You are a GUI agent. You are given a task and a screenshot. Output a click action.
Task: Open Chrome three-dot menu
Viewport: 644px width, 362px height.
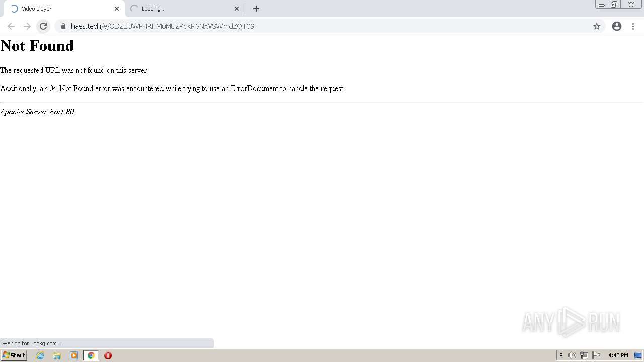click(x=633, y=26)
